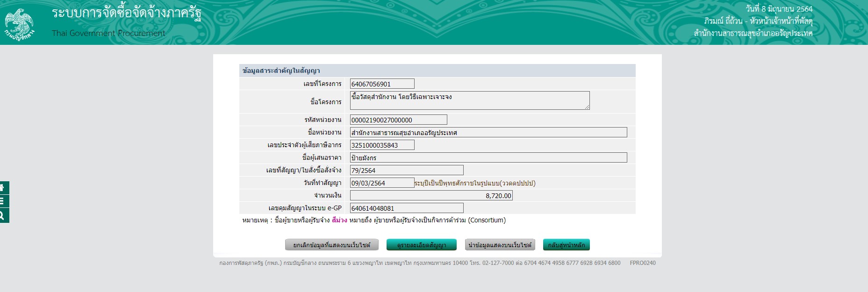Viewport: 868px width, 292px height.
Task: Click the Comptroller General's Department bird logo
Action: point(19,23)
